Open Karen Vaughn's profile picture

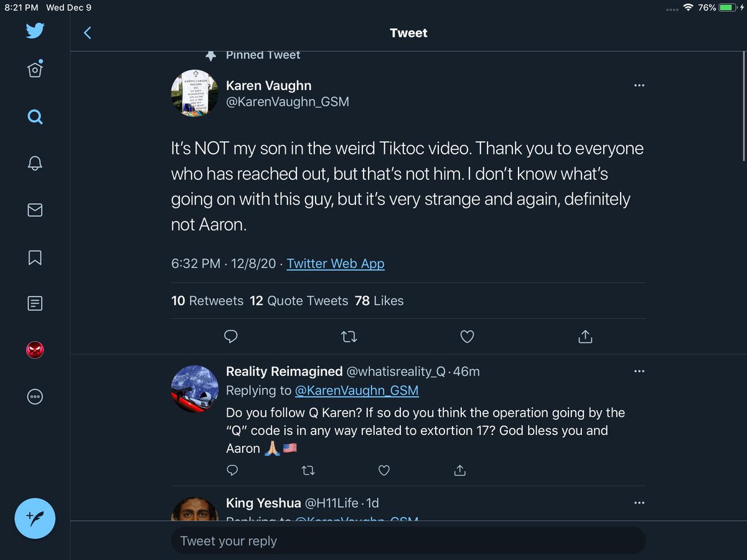click(x=194, y=93)
